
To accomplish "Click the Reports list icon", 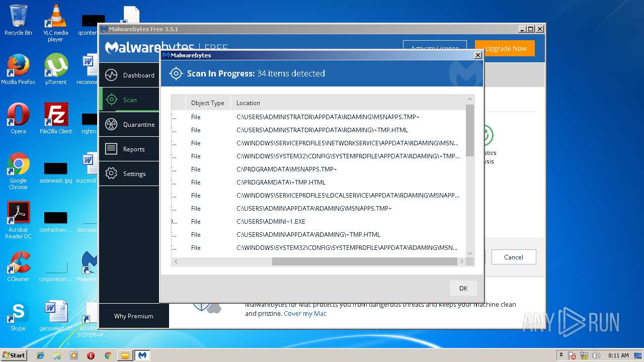I will 111,149.
